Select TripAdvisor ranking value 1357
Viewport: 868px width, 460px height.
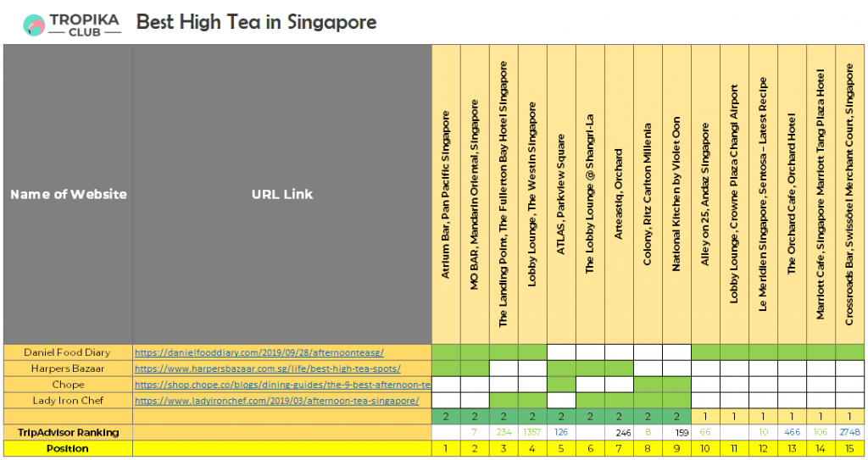[532, 432]
